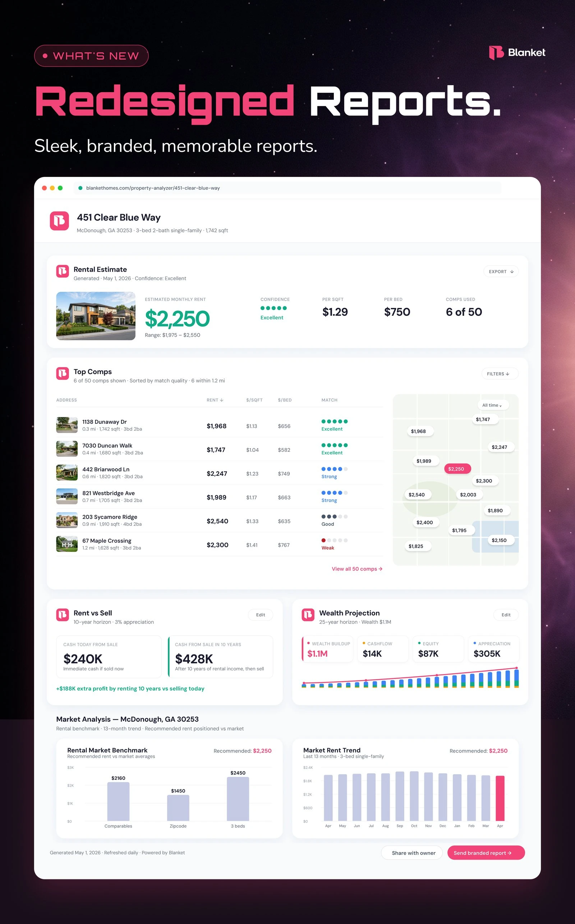Click the Blanket brand logo in header
The width and height of the screenshot is (575, 924).
coord(517,53)
